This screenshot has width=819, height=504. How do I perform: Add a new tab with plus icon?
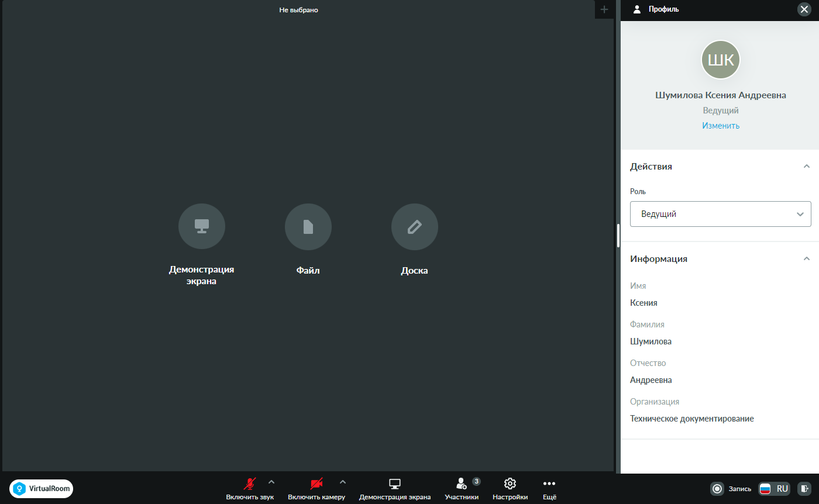coord(604,9)
